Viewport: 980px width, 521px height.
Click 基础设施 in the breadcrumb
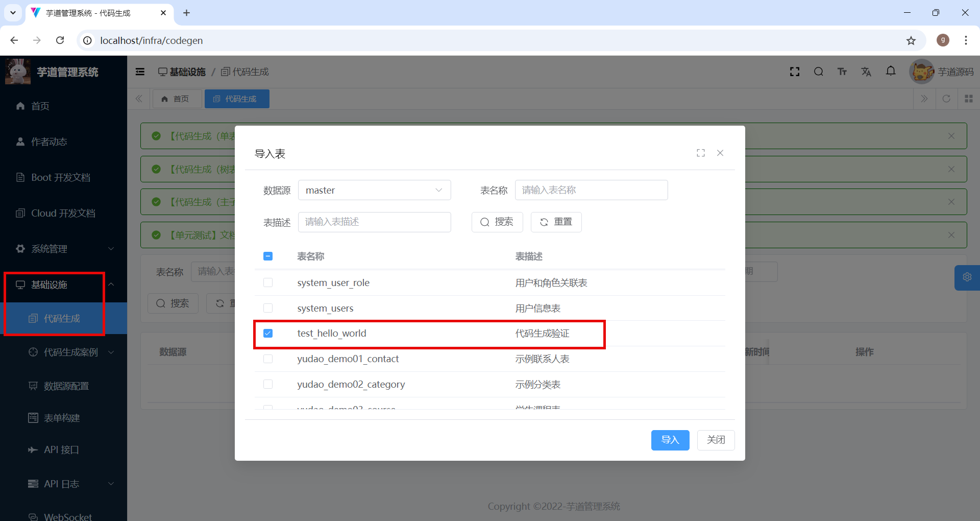click(x=182, y=72)
